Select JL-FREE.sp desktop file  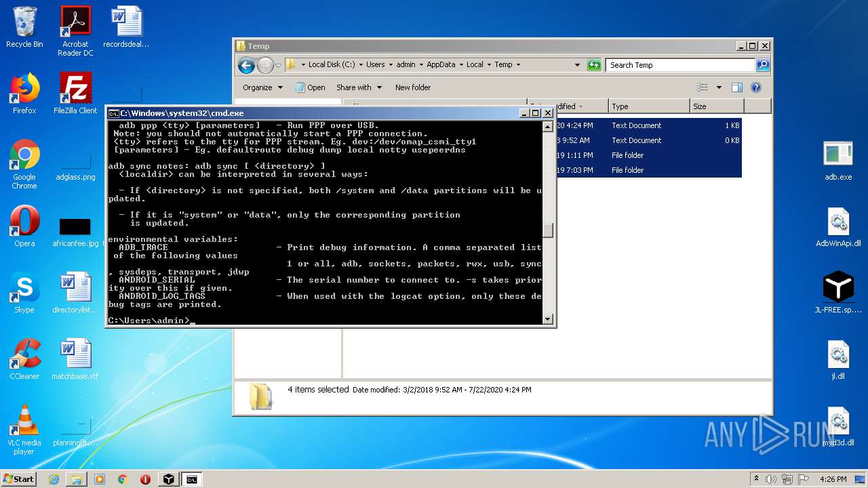(x=838, y=293)
